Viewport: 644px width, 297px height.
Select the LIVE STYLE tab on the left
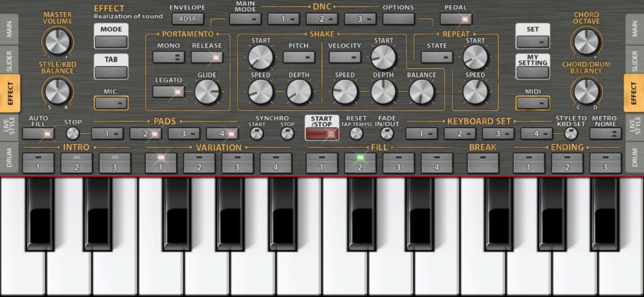point(9,126)
